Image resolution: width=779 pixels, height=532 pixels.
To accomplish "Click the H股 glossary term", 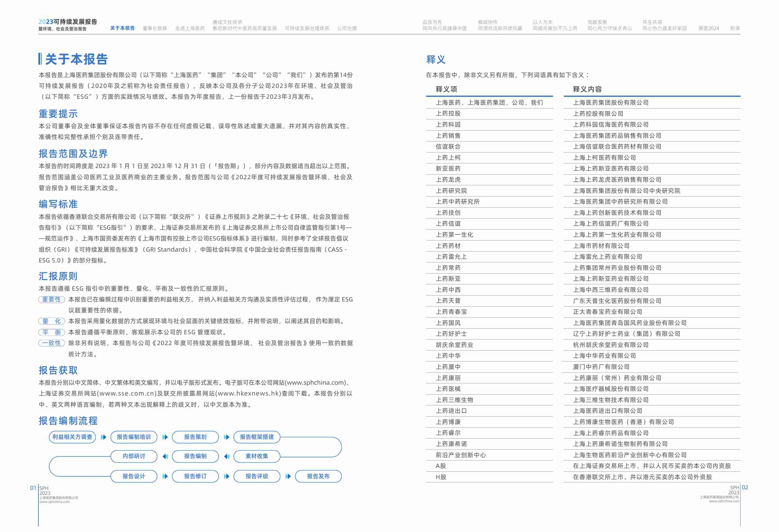I will tap(441, 477).
